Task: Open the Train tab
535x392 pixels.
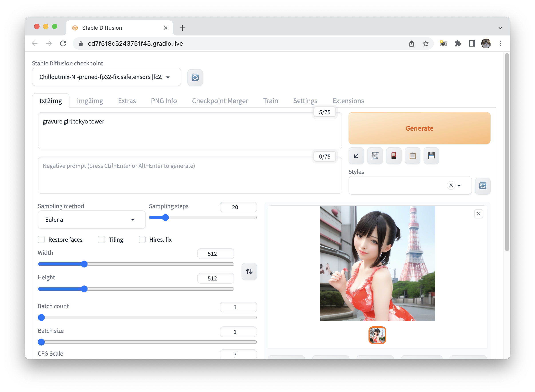Action: (x=270, y=101)
